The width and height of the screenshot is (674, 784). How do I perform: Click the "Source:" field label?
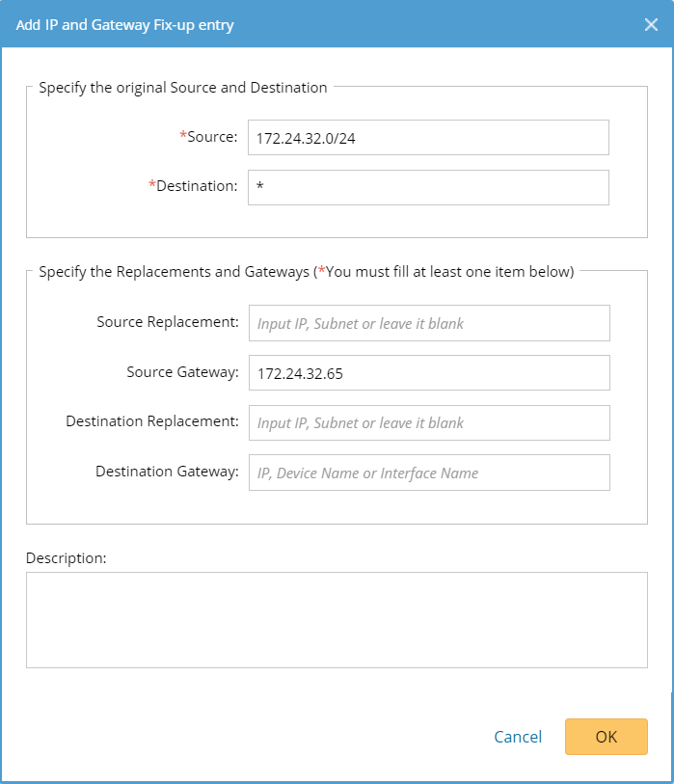click(212, 137)
